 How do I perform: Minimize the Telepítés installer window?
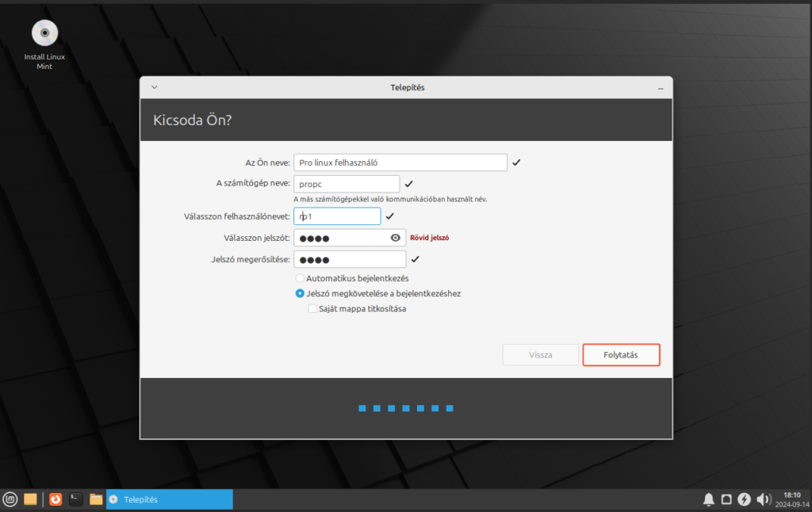[x=661, y=89]
